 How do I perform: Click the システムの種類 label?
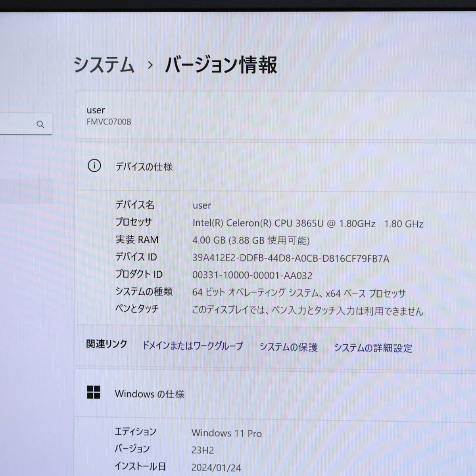tap(144, 292)
